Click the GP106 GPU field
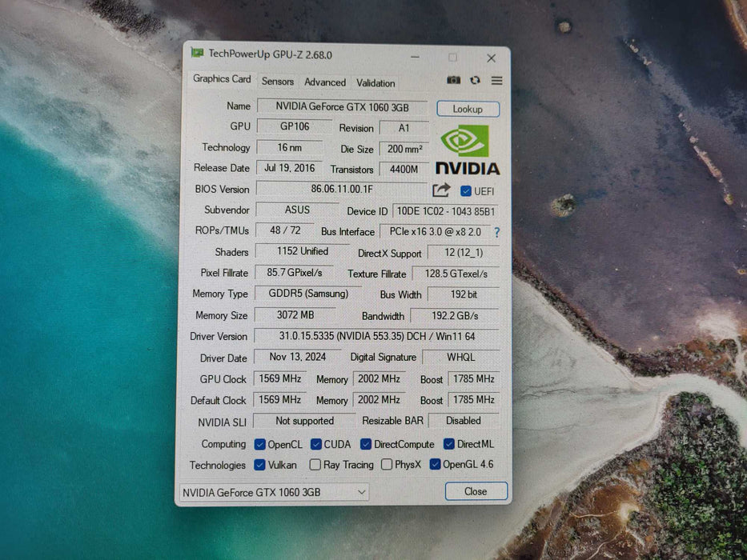 pos(295,126)
